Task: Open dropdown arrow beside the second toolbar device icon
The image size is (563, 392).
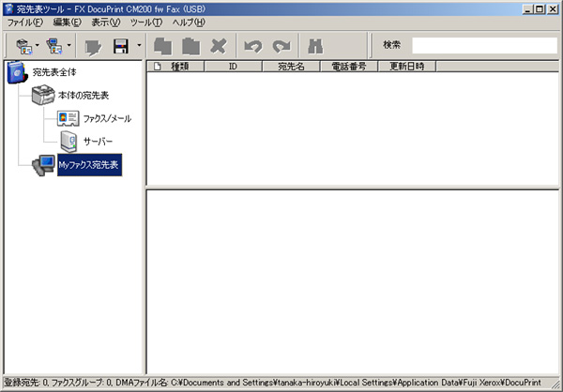Action: click(69, 44)
